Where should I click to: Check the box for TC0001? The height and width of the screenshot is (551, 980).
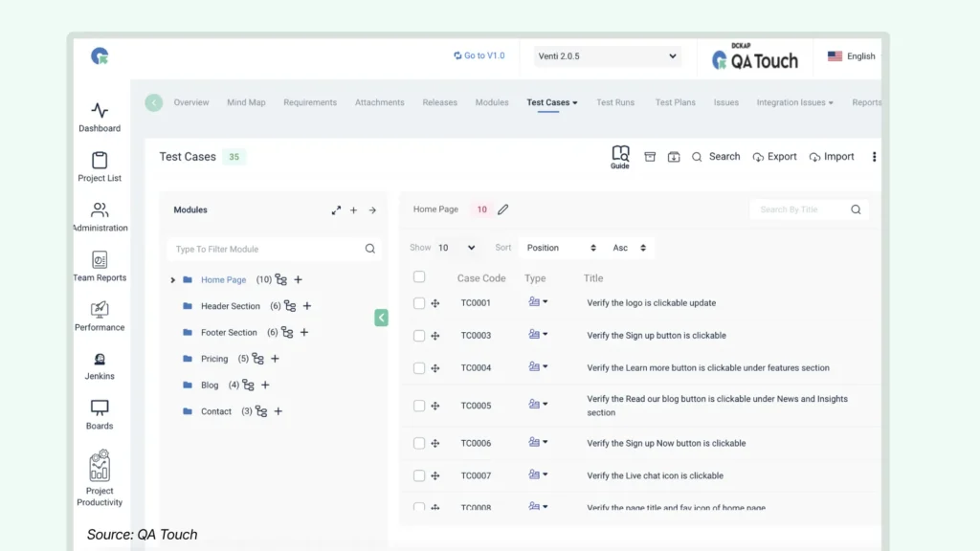[419, 303]
